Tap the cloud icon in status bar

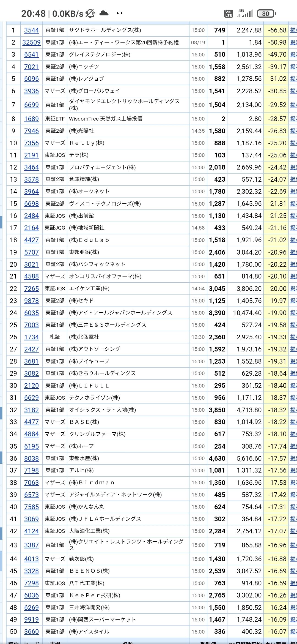click(x=104, y=13)
